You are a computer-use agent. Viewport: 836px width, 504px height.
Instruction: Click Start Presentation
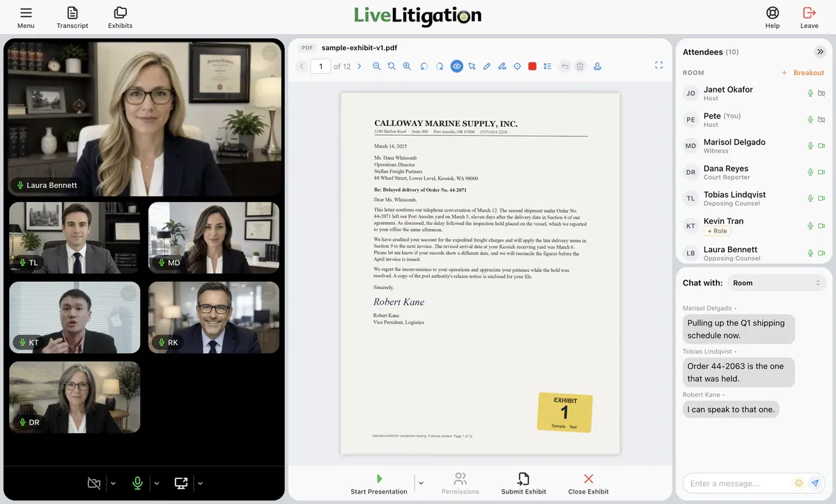pos(379,484)
